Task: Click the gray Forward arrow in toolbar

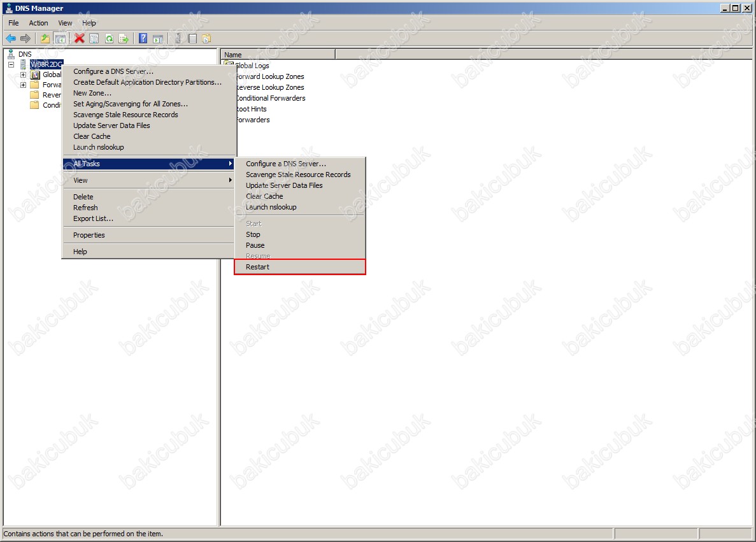Action: pos(25,39)
